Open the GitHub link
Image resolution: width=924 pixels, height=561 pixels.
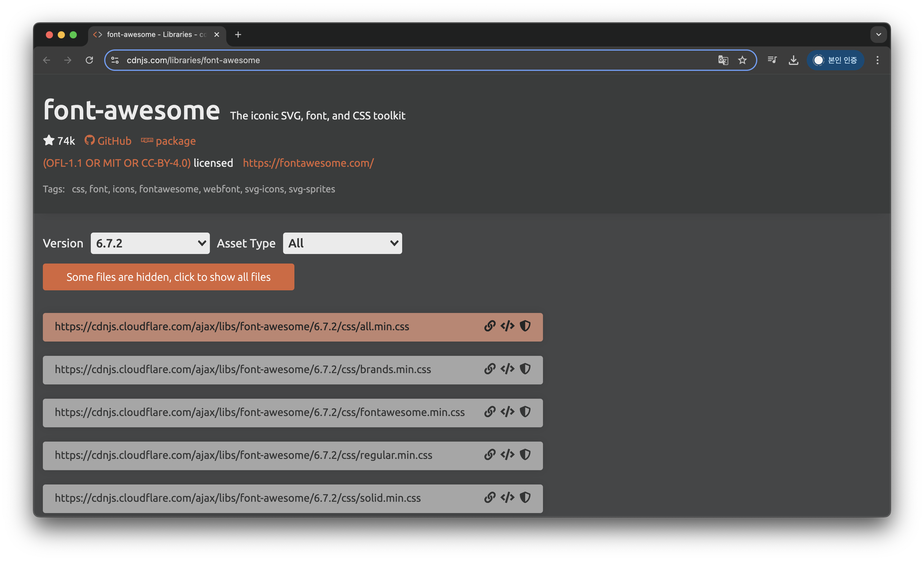click(108, 141)
